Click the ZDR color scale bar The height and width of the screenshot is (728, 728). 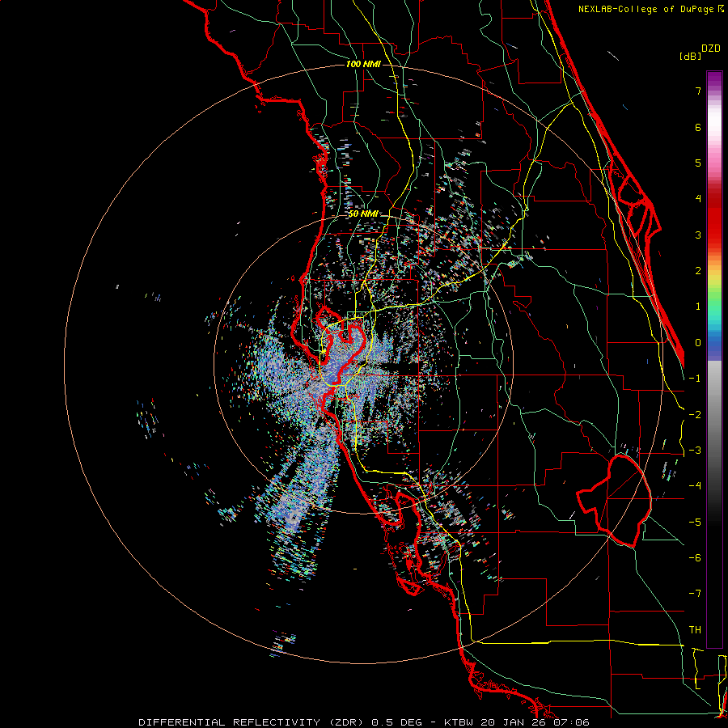pyautogui.click(x=714, y=359)
